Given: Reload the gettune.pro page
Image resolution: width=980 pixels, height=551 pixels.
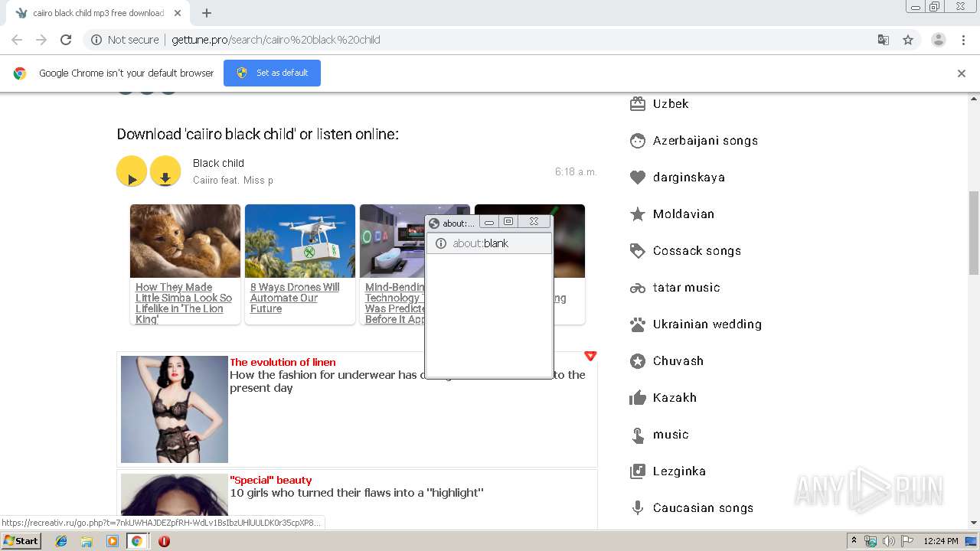Looking at the screenshot, I should [x=66, y=40].
